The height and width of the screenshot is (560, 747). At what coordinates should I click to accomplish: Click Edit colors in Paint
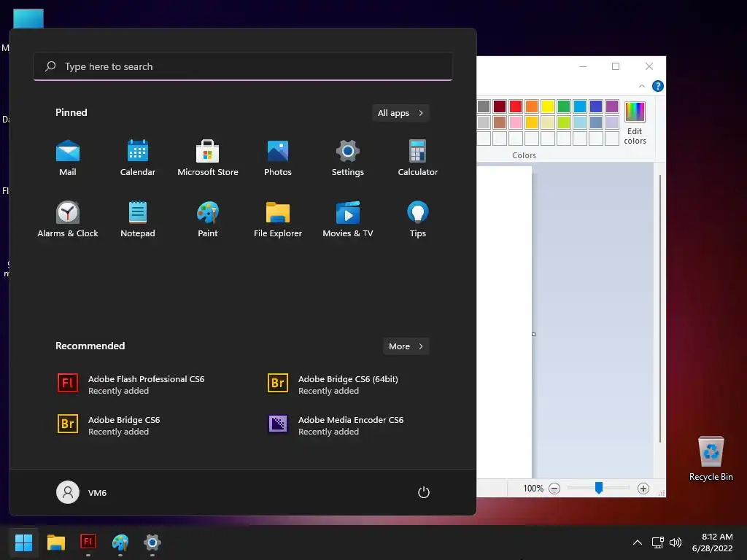coord(635,122)
